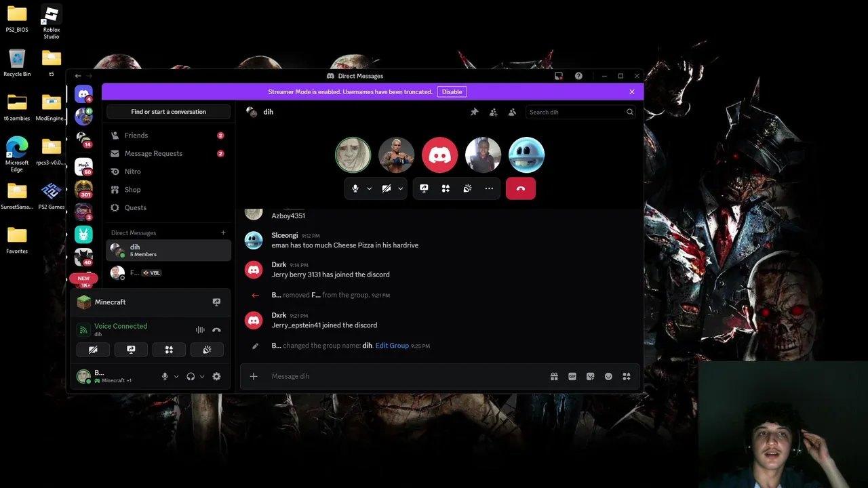Click the voice connection signal icon
This screenshot has width=868, height=488.
pyautogui.click(x=83, y=330)
